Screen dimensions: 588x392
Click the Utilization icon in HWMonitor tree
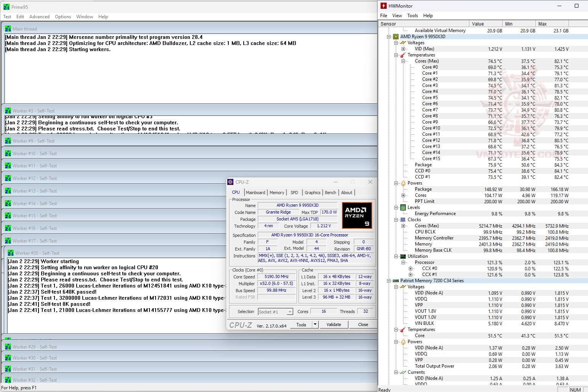(403, 256)
